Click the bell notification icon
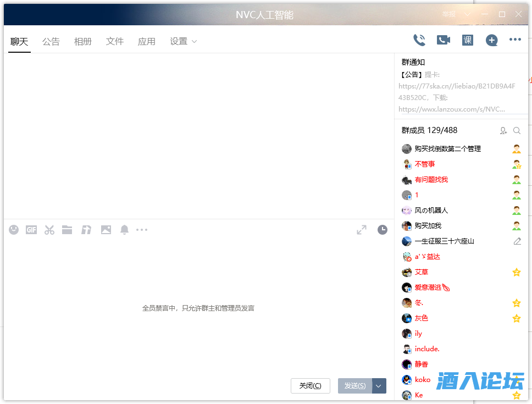 click(125, 230)
